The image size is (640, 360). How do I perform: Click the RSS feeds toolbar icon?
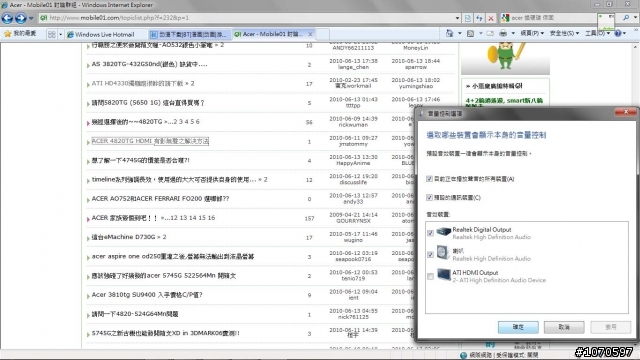(x=470, y=33)
